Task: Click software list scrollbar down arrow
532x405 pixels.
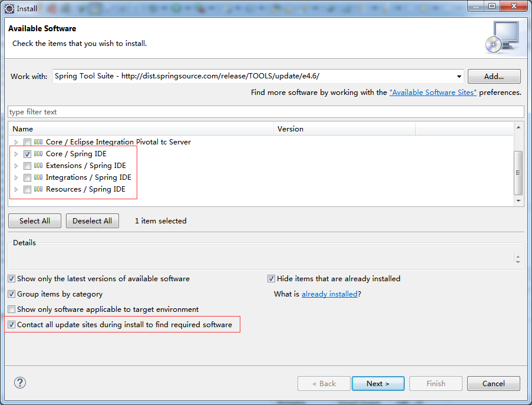Action: click(518, 201)
